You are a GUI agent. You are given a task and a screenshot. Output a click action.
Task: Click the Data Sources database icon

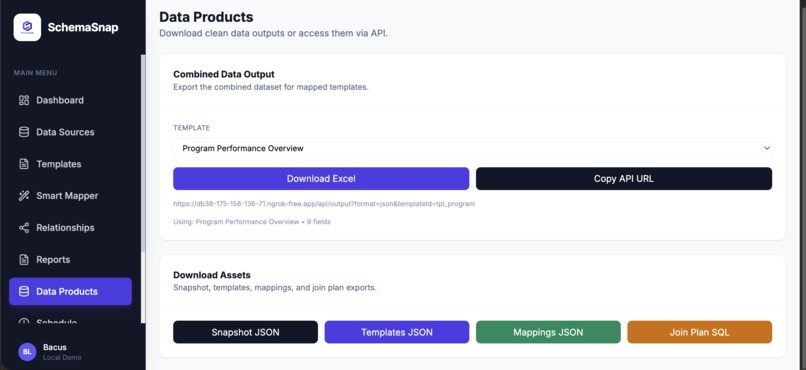[24, 132]
